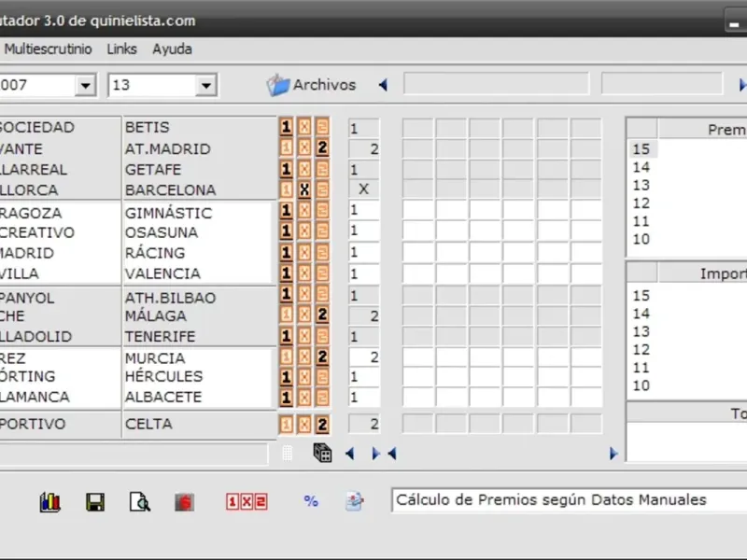Click left arrow under the empty column grid
Image resolution: width=747 pixels, height=560 pixels.
click(x=392, y=454)
